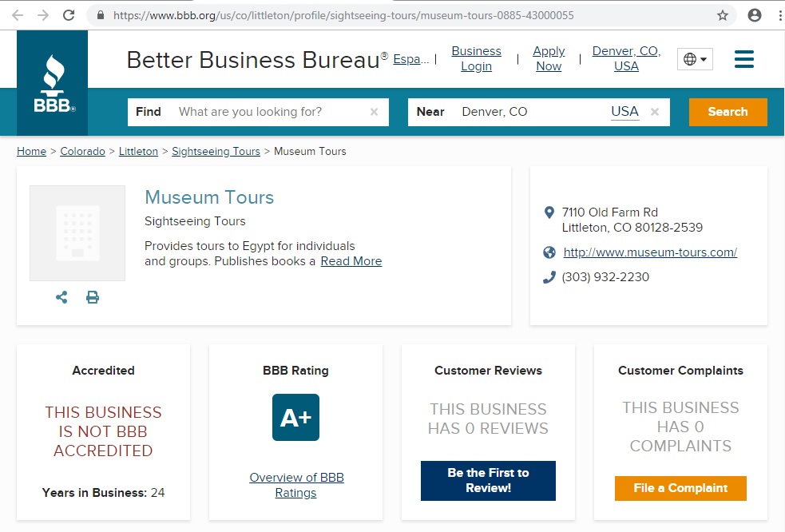The width and height of the screenshot is (785, 532).
Task: Go to Home breadcrumb
Action: (31, 151)
